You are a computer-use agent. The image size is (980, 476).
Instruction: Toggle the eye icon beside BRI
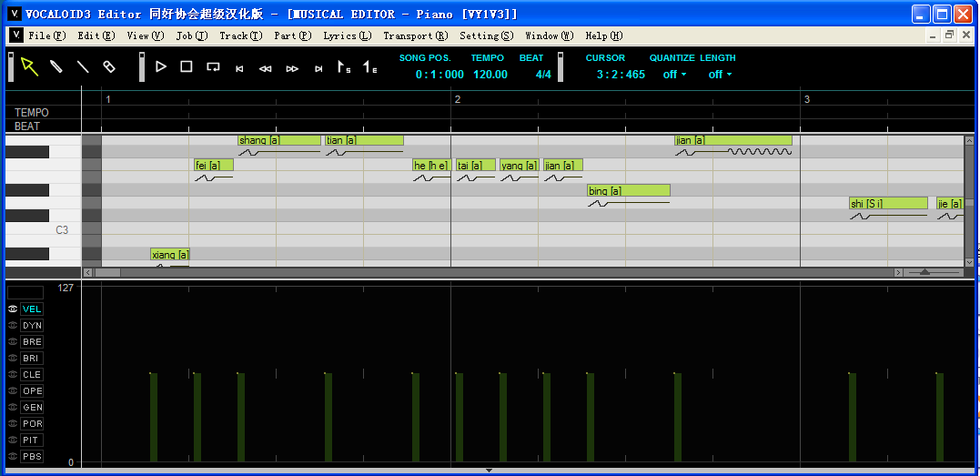[13, 358]
